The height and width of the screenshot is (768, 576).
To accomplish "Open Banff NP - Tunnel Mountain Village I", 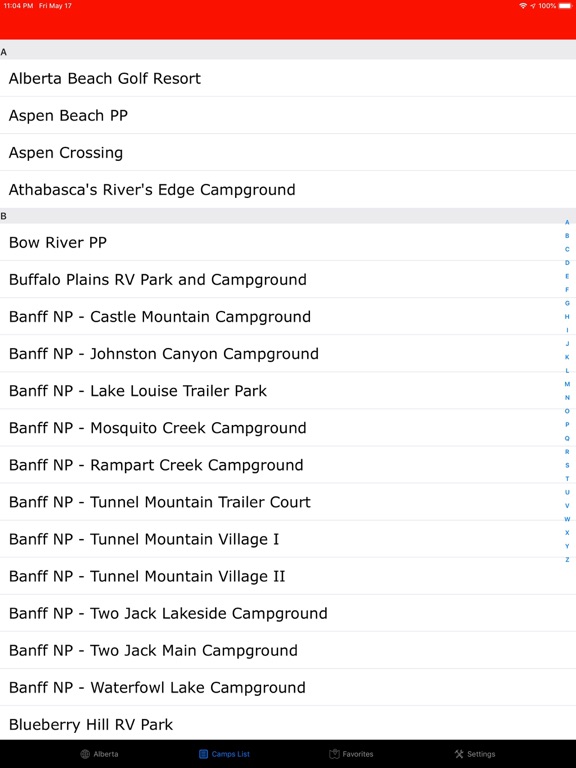I will coord(288,539).
